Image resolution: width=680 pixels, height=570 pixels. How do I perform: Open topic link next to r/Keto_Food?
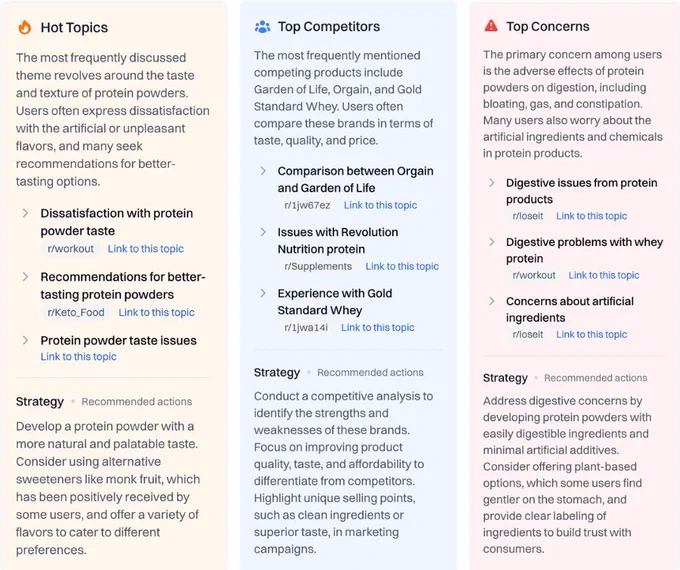pyautogui.click(x=157, y=312)
